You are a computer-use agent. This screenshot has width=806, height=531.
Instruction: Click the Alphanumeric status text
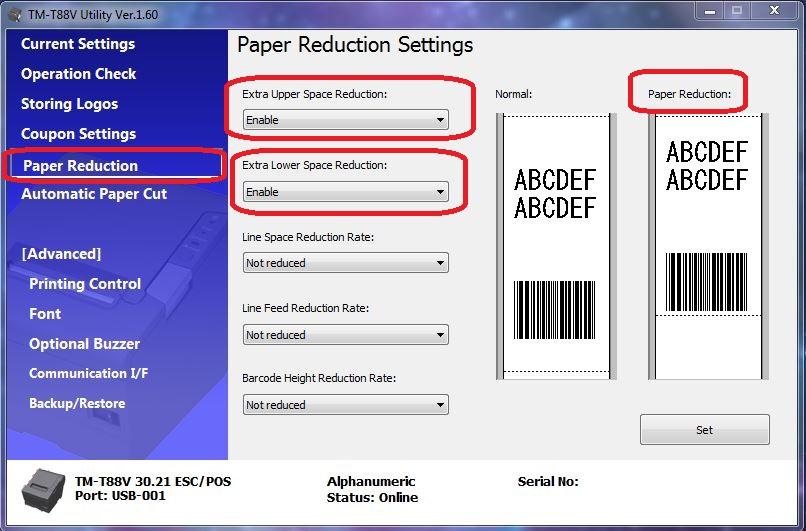pyautogui.click(x=371, y=482)
